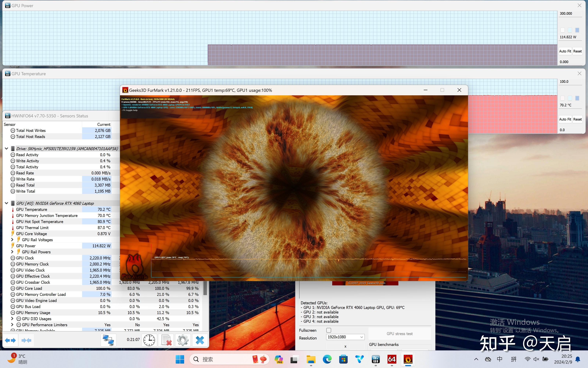Image resolution: width=588 pixels, height=368 pixels.
Task: Collapse GPU [#0] RTX 4060 Laptop group
Action: point(7,203)
